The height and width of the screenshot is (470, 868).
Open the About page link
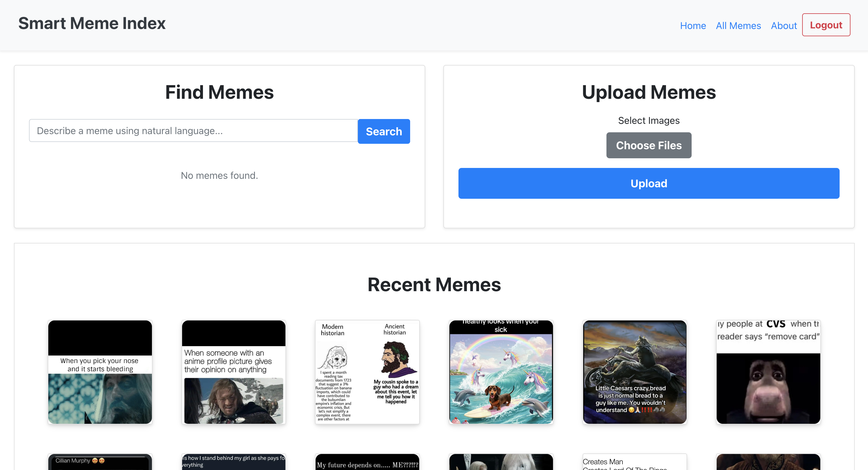tap(784, 26)
